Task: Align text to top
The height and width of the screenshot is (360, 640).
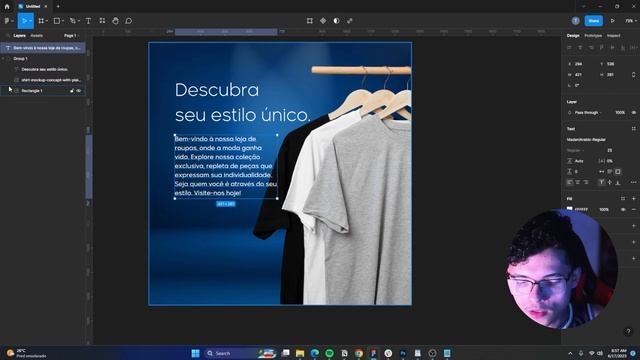Action: [602, 182]
